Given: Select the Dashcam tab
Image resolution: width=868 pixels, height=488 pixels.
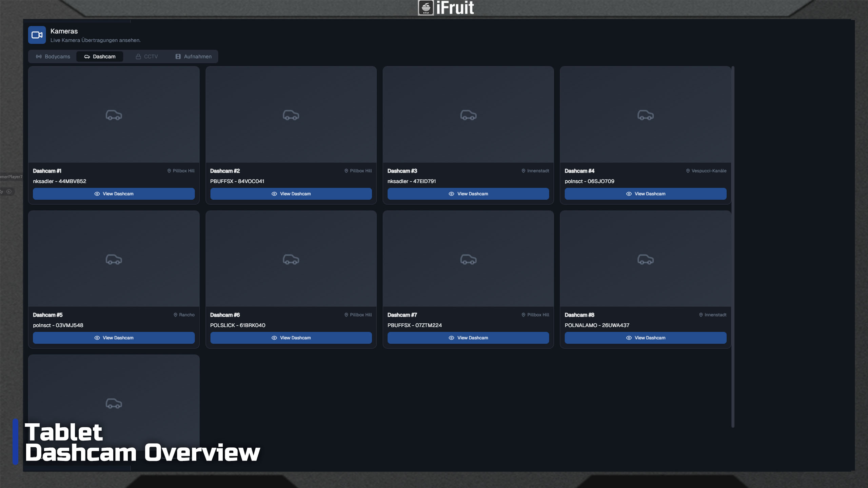Looking at the screenshot, I should pos(100,57).
